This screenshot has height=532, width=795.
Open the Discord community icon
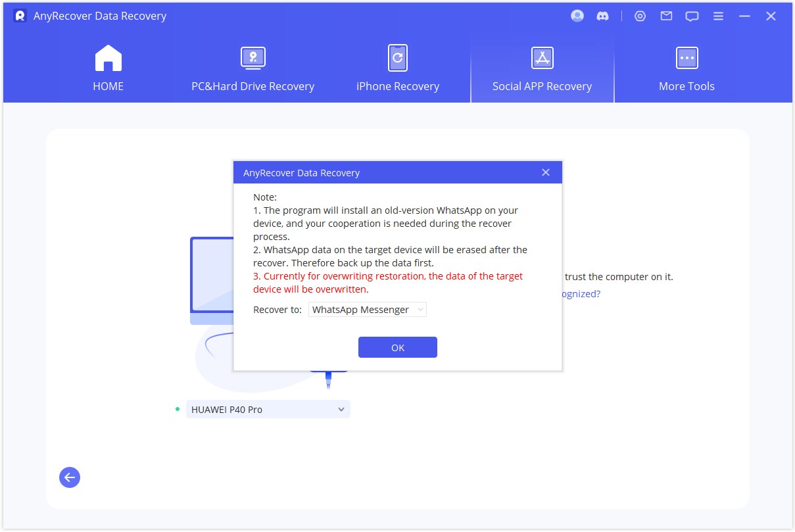coord(603,16)
